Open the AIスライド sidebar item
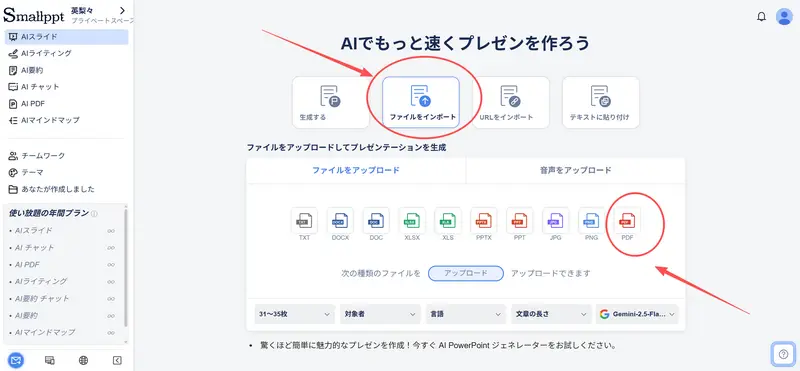 pos(66,37)
